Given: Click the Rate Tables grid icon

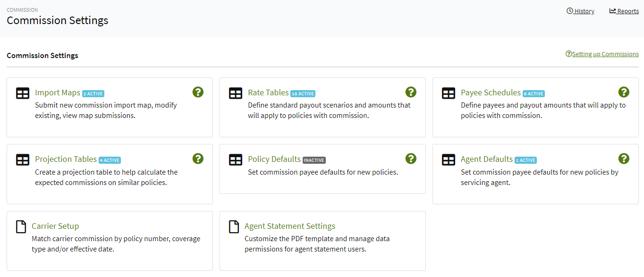Looking at the screenshot, I should [x=236, y=93].
